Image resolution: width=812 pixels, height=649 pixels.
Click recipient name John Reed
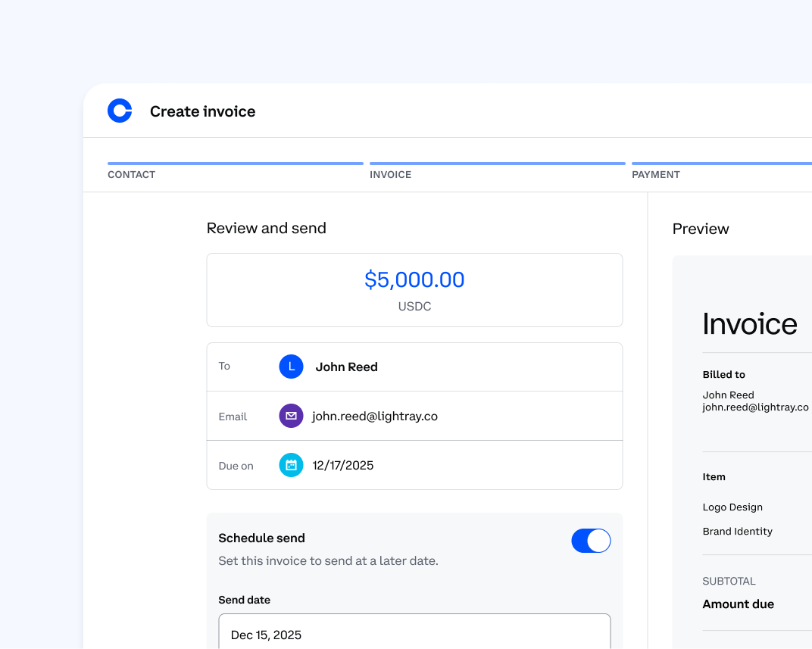click(346, 367)
